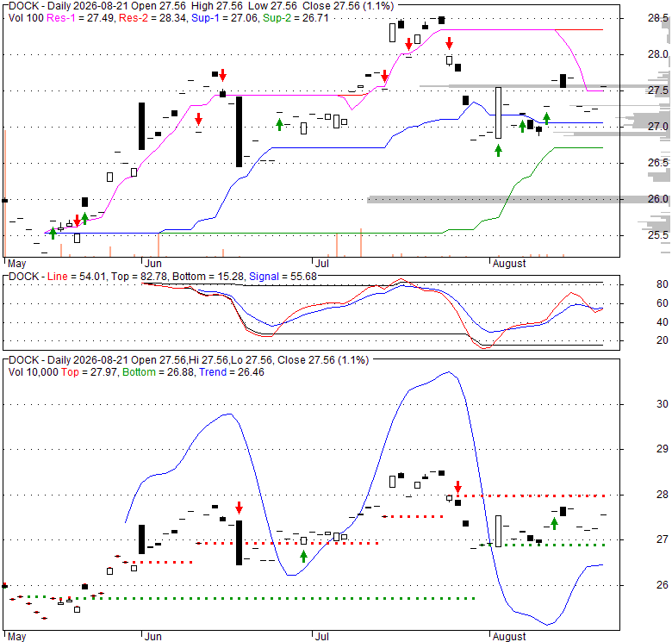Screen dimensions: 672x642
Task: Select the 28.0 price label on top chart axis
Action: coord(658,54)
